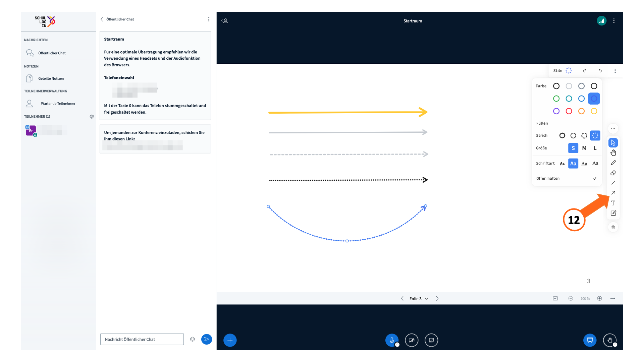Open the emoji picker
Viewport: 644px width, 362px height.
[x=193, y=339]
